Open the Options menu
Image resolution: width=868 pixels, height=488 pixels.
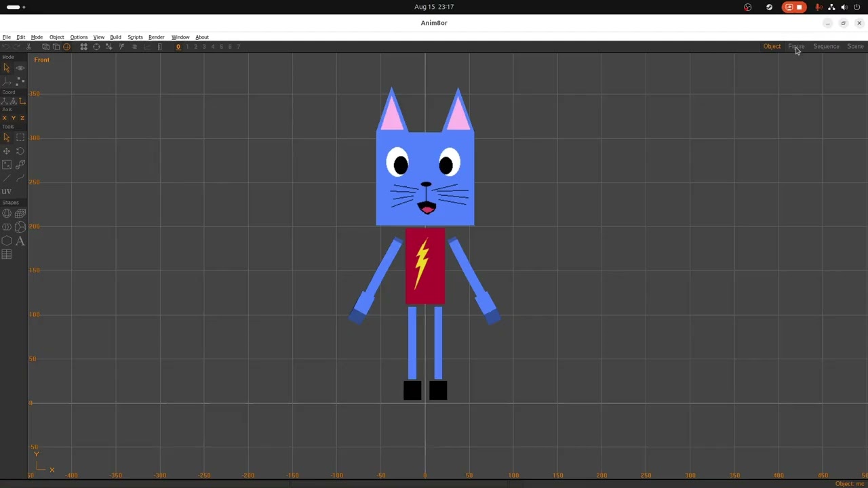pos(79,37)
